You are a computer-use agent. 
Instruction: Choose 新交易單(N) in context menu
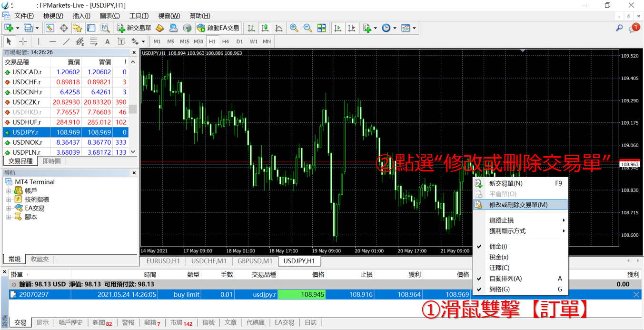[x=521, y=183]
